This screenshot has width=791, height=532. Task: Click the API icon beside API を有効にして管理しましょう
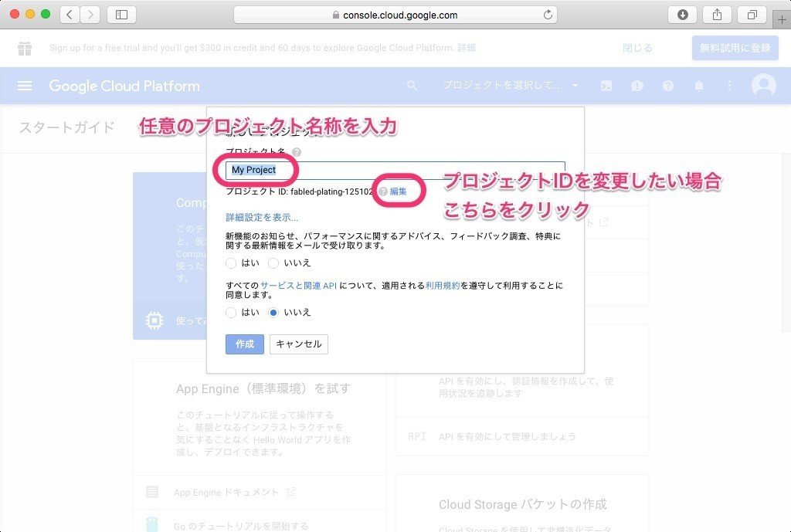tap(416, 436)
